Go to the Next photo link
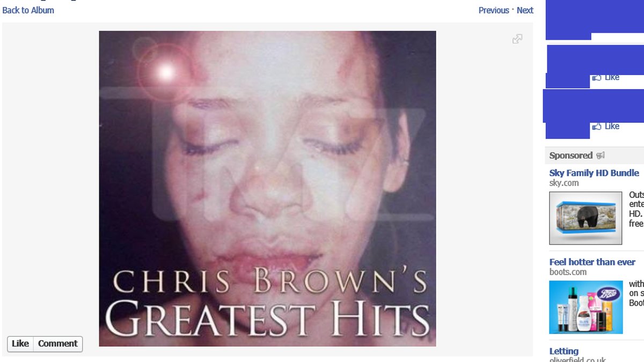 tap(525, 10)
